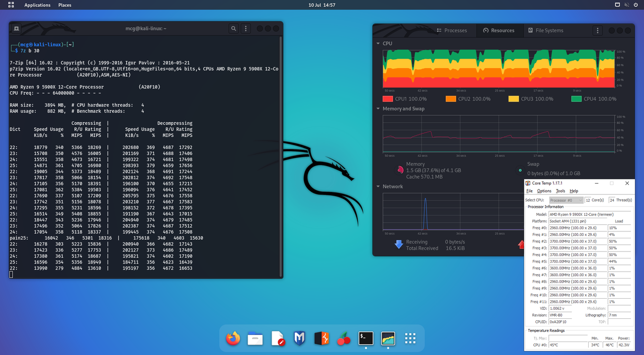The height and width of the screenshot is (355, 644).
Task: Click the Platform Socket AM4 field
Action: click(578, 221)
